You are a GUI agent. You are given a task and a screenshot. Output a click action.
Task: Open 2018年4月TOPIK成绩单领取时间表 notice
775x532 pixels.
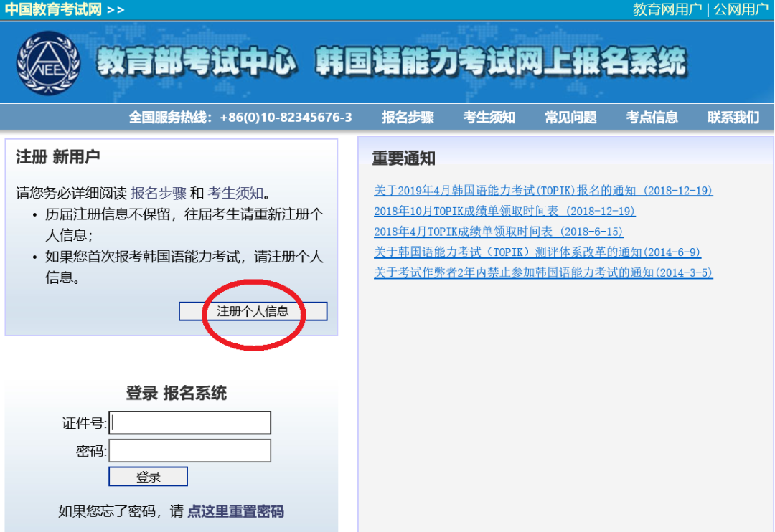[499, 232]
